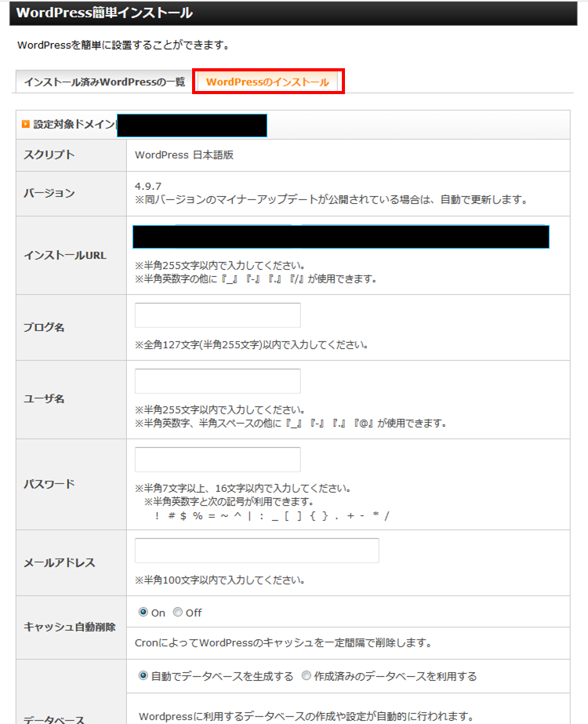Click the version number 4.9.7
Viewport: 588px width, 724px height.
click(148, 186)
